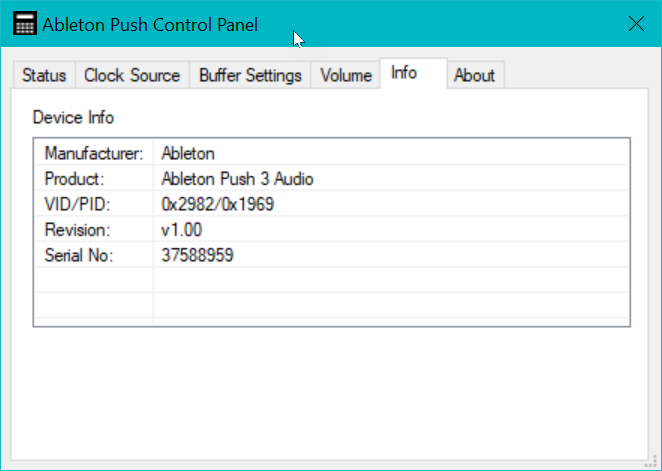Go to the Buffer Settings tab
Viewport: 662px width, 471px height.
coord(250,75)
